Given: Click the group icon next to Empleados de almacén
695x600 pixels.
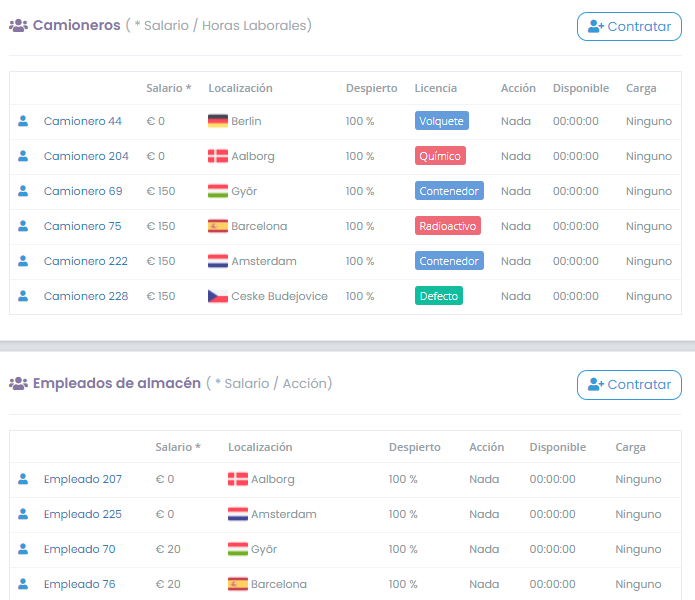Looking at the screenshot, I should [x=18, y=383].
